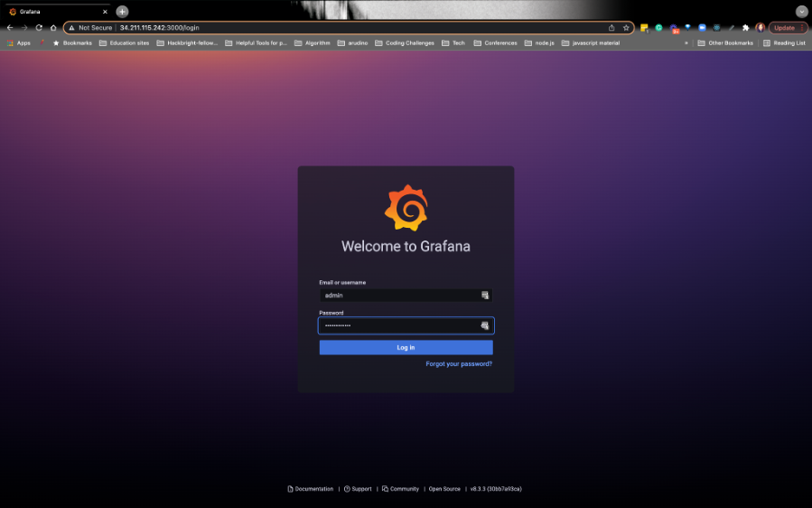Click the share page icon
Image resolution: width=812 pixels, height=508 pixels.
click(x=611, y=27)
